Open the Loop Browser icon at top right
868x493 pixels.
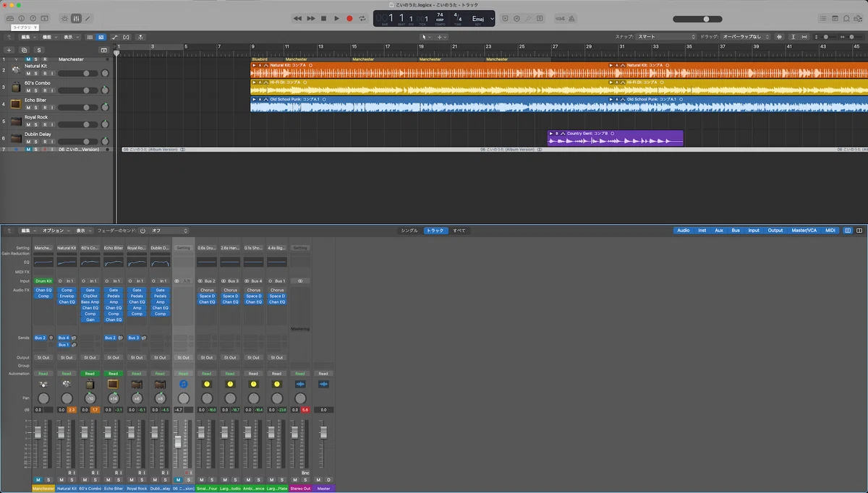tap(847, 18)
